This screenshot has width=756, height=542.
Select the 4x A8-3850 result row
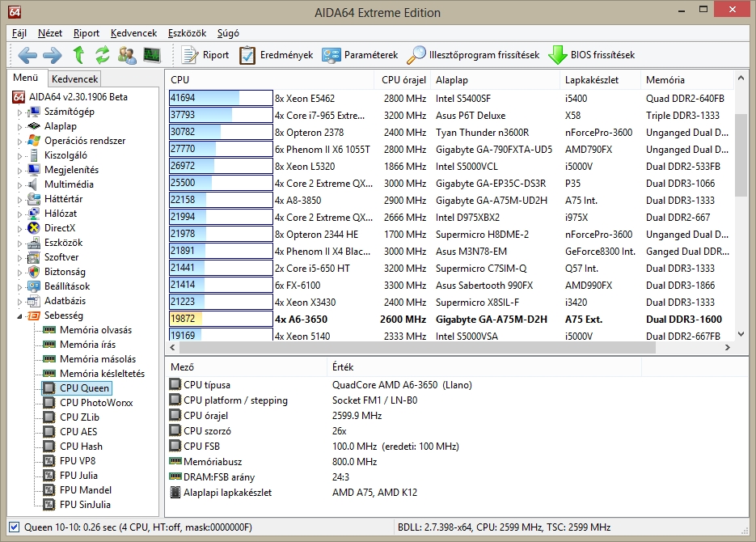click(x=450, y=200)
